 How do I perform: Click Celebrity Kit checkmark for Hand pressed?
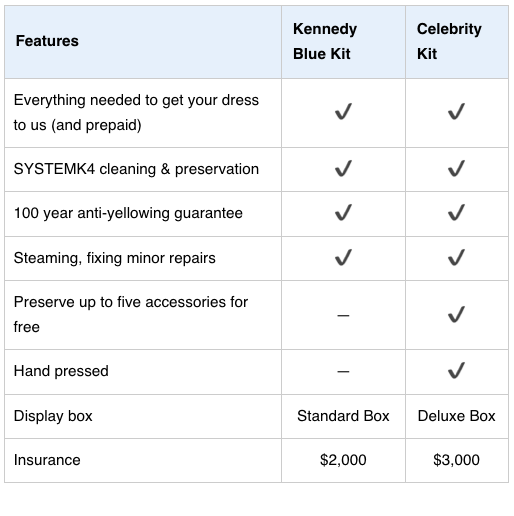click(x=456, y=371)
